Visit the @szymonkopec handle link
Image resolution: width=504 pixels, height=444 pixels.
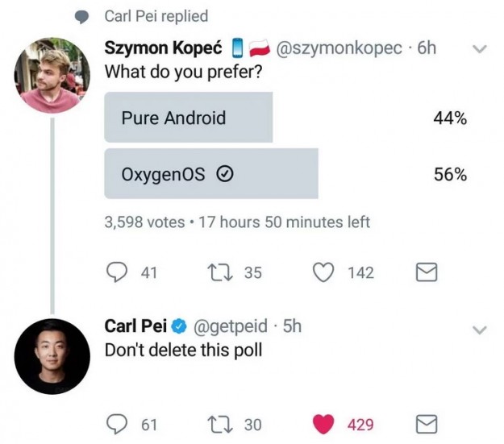tap(339, 48)
